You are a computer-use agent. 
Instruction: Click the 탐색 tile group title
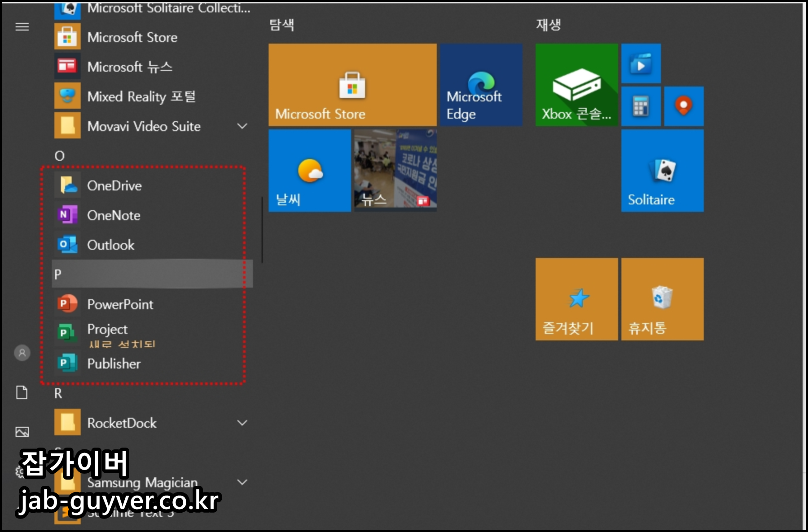281,24
